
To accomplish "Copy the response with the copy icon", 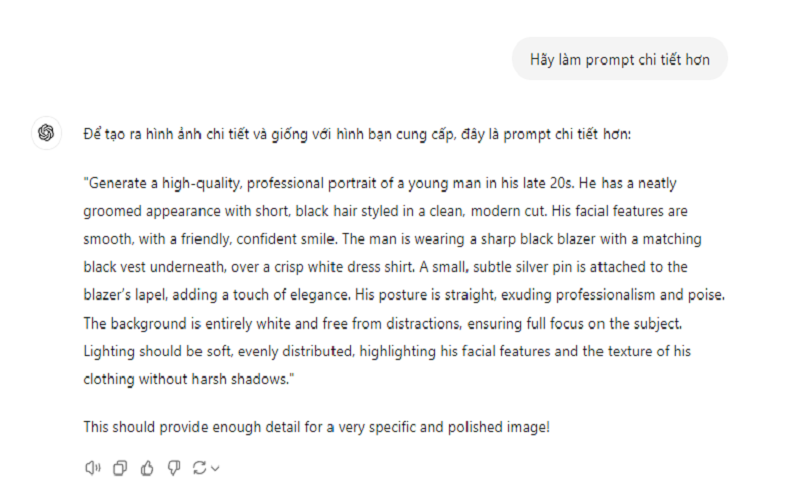I will pos(120,467).
